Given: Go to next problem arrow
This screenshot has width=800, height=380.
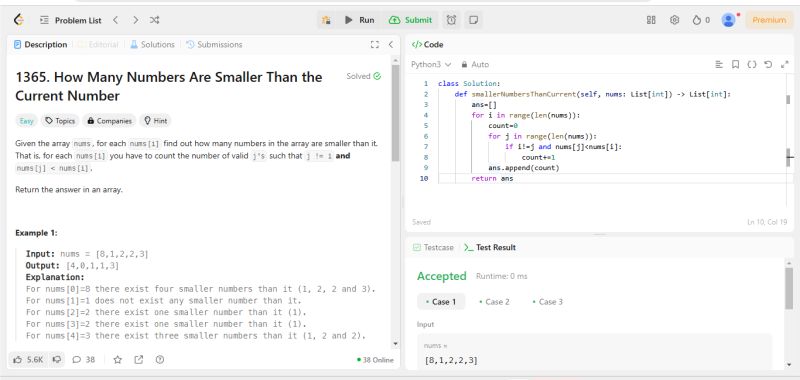Looking at the screenshot, I should tap(135, 20).
